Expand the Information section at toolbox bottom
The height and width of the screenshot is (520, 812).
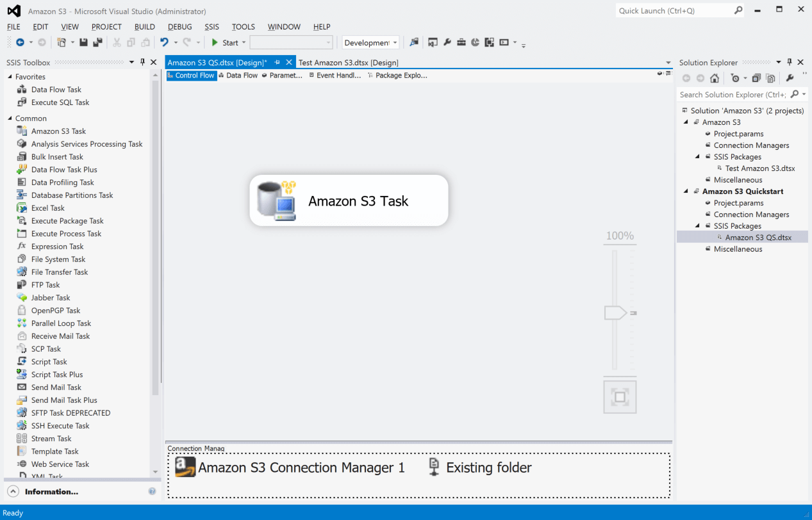13,491
